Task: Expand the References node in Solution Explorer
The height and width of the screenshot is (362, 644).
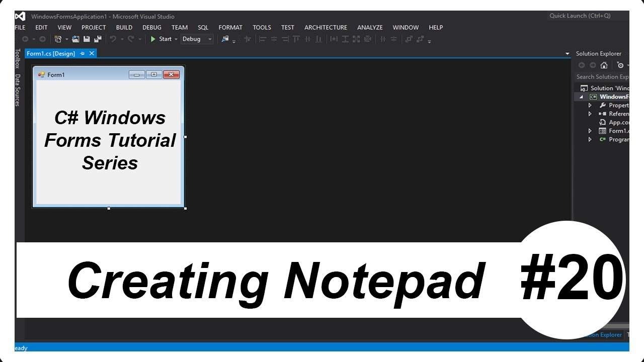Action: coord(590,114)
